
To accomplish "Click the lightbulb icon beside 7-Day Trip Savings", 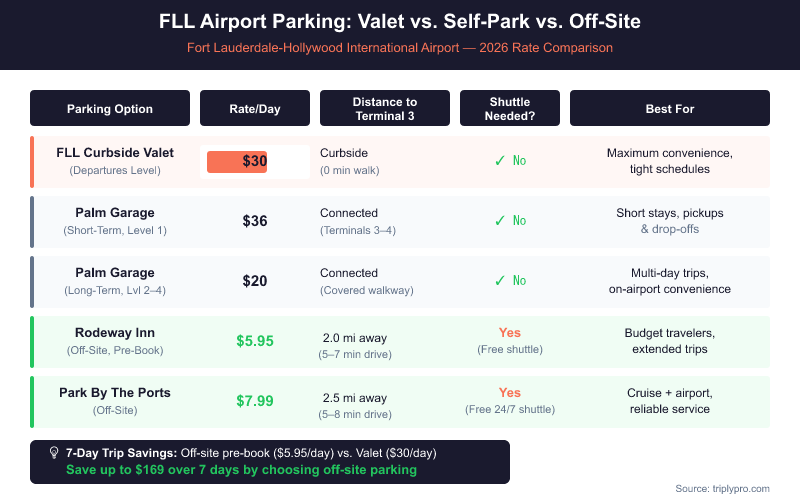I will click(54, 452).
